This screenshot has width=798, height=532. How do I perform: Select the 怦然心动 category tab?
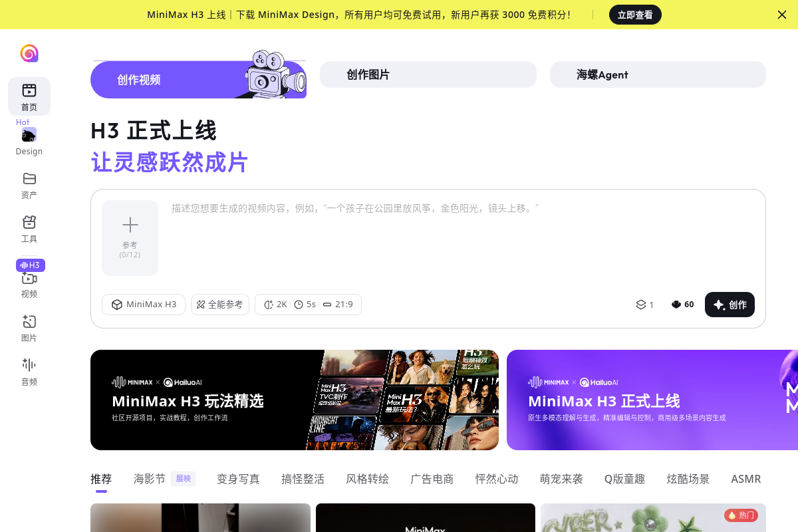click(496, 479)
